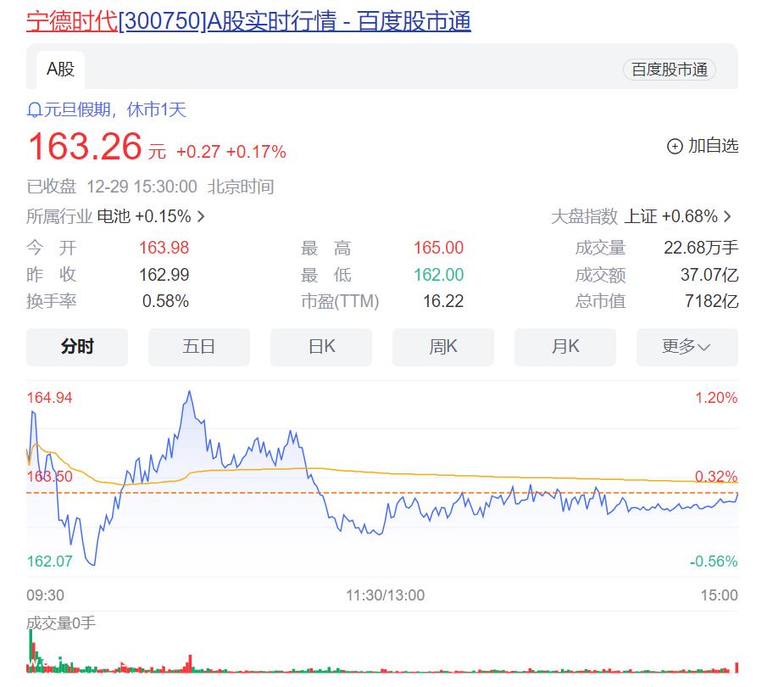The image size is (784, 687).
Task: Open 宁德时代[300750] A股实时行情 title link
Action: (248, 21)
